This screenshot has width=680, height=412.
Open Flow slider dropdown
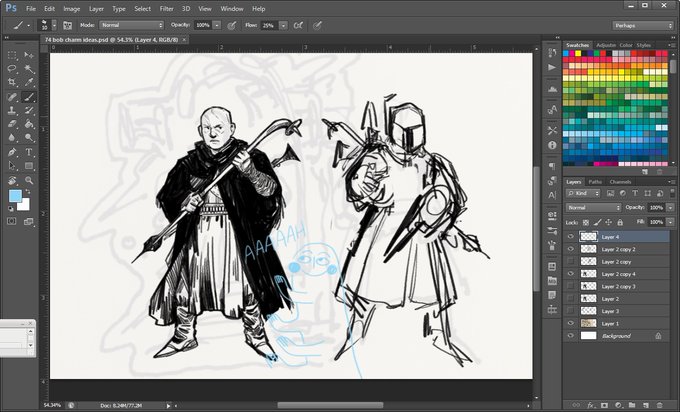[x=284, y=26]
